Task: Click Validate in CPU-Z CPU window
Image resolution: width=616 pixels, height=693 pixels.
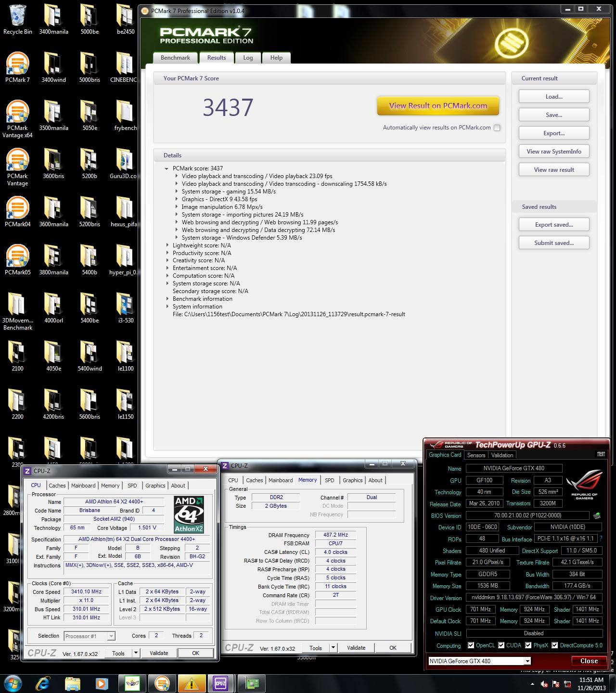Action: pos(159,653)
